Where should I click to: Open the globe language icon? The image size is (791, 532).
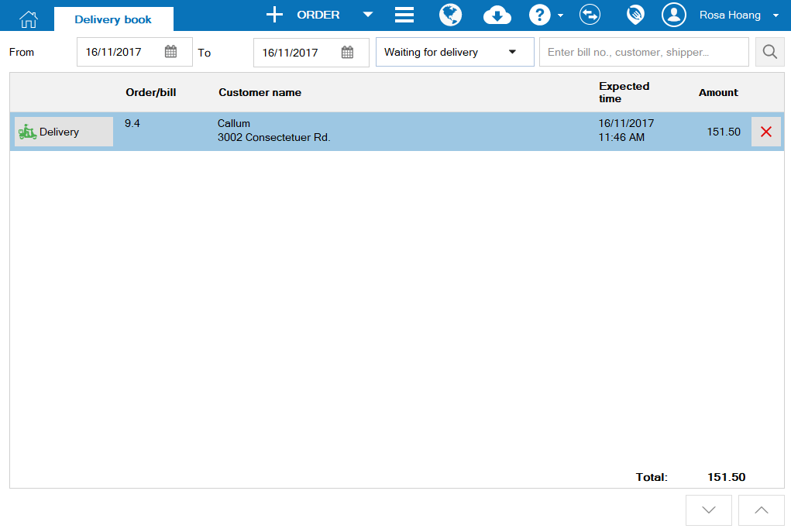pyautogui.click(x=450, y=15)
